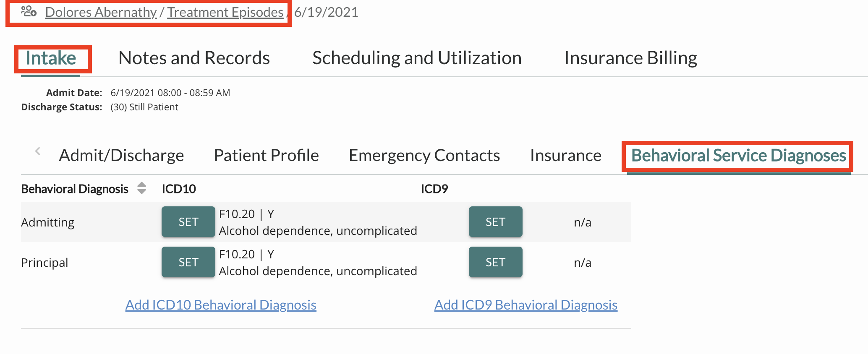Click Add ICD9 Behavioral Diagnosis
The image size is (868, 354).
(x=526, y=305)
